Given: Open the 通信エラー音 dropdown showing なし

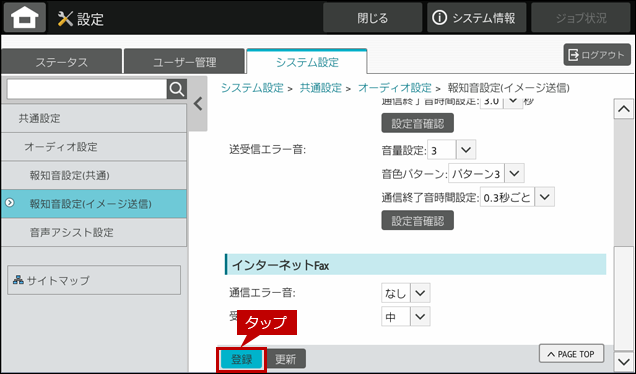Looking at the screenshot, I should 406,293.
